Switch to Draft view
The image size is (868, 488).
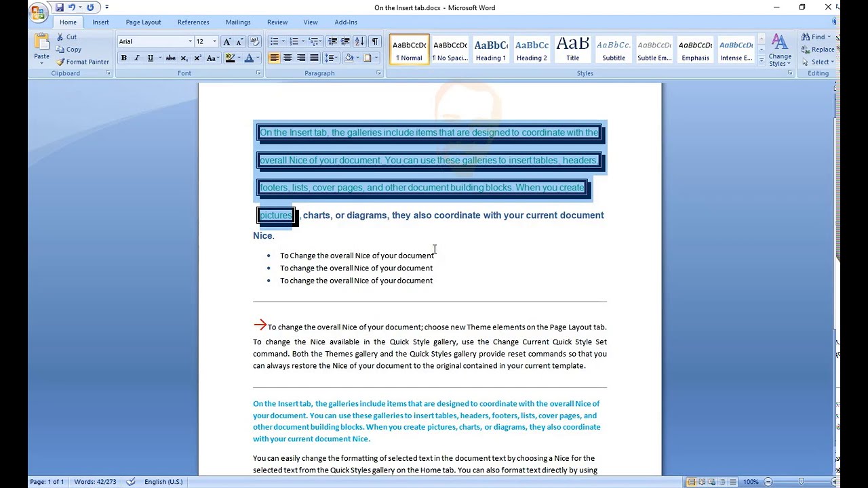pyautogui.click(x=734, y=482)
